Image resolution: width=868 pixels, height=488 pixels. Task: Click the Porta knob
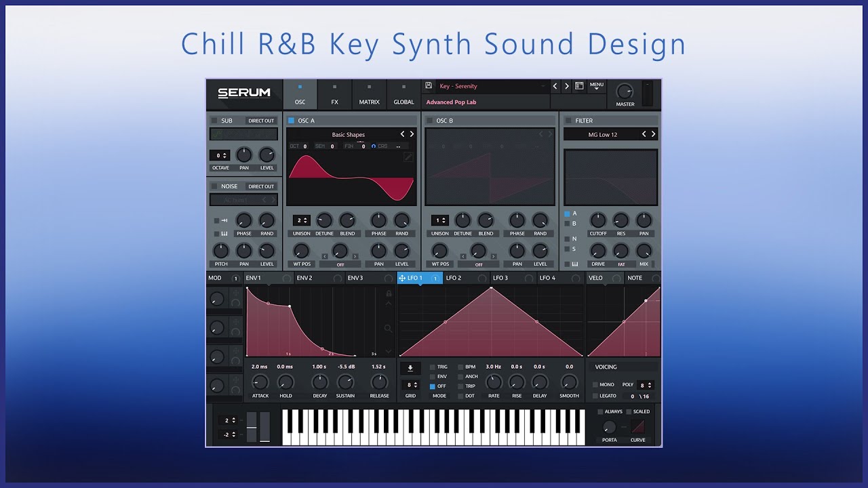tap(609, 427)
